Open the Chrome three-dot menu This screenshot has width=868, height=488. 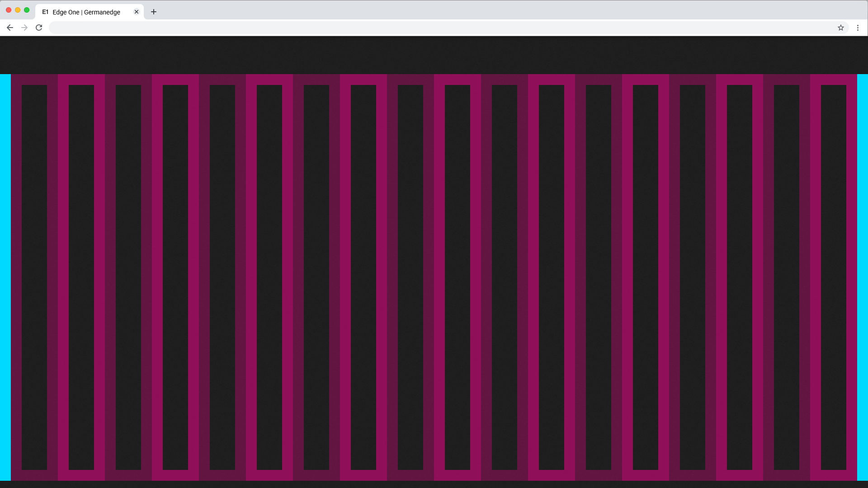coord(858,28)
